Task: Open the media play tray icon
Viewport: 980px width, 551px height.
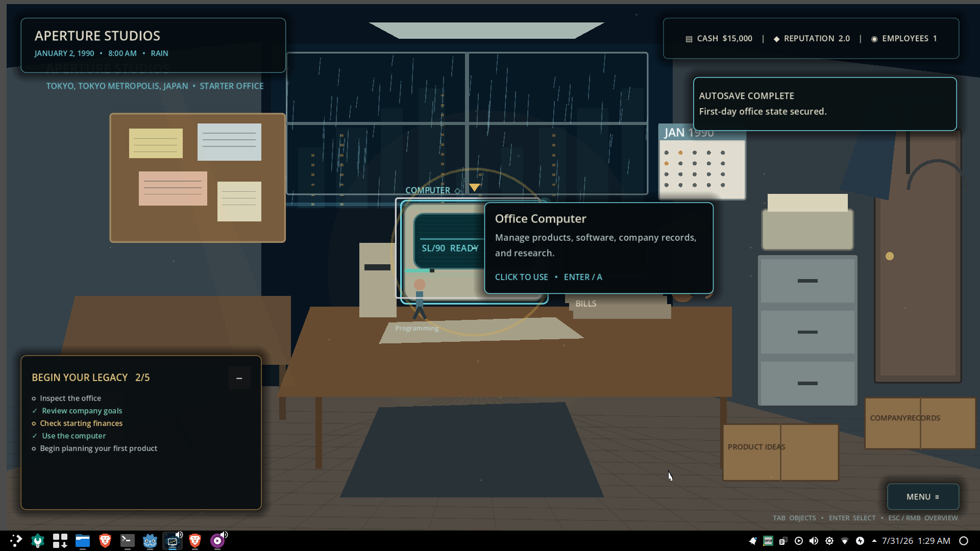Action: point(799,541)
